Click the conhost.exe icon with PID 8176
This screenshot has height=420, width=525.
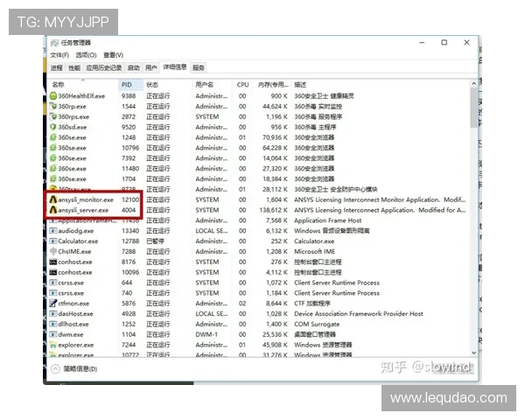pos(52,262)
